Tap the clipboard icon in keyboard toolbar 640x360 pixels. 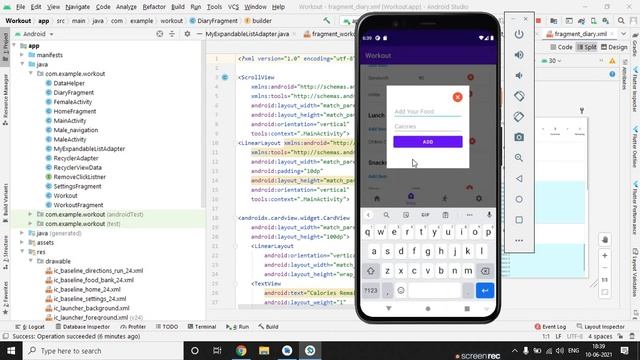(x=445, y=215)
